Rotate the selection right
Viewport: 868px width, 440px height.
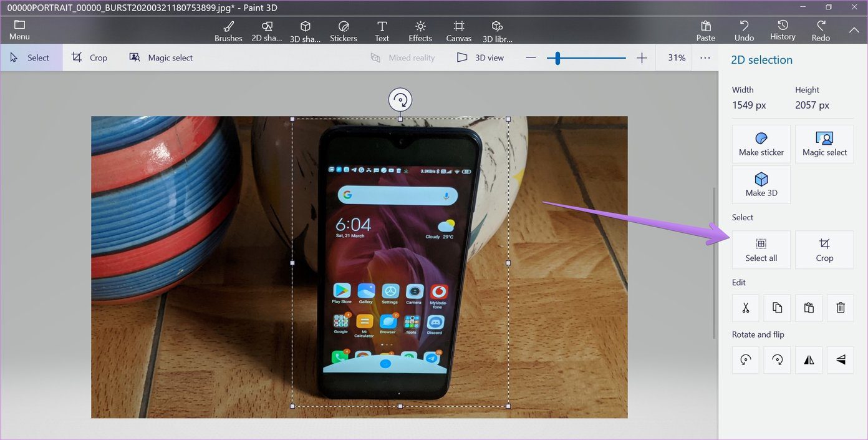point(777,359)
